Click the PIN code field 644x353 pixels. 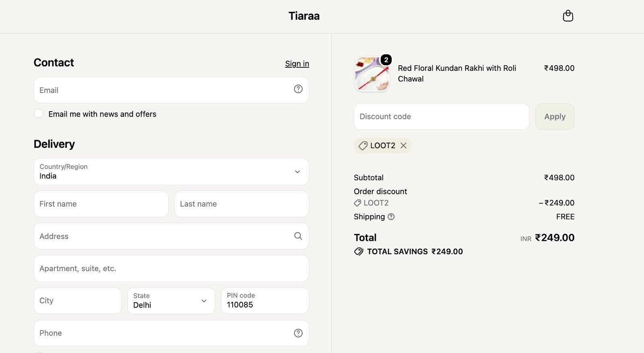point(265,301)
